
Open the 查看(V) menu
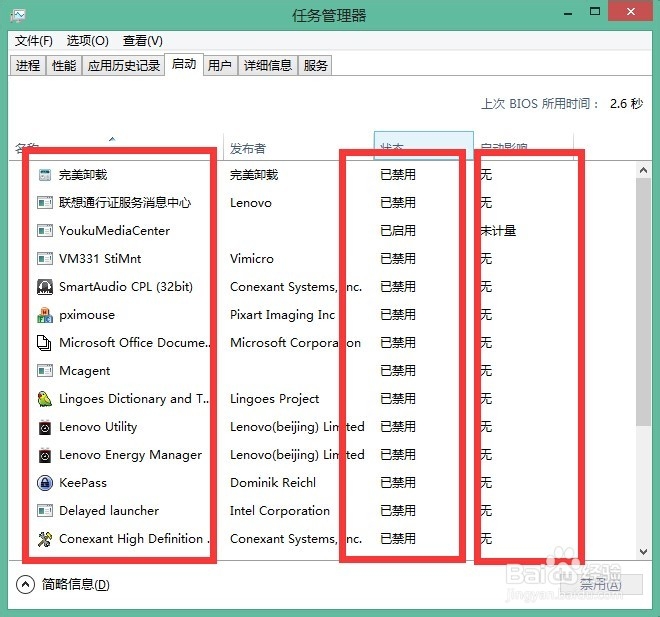click(x=143, y=41)
